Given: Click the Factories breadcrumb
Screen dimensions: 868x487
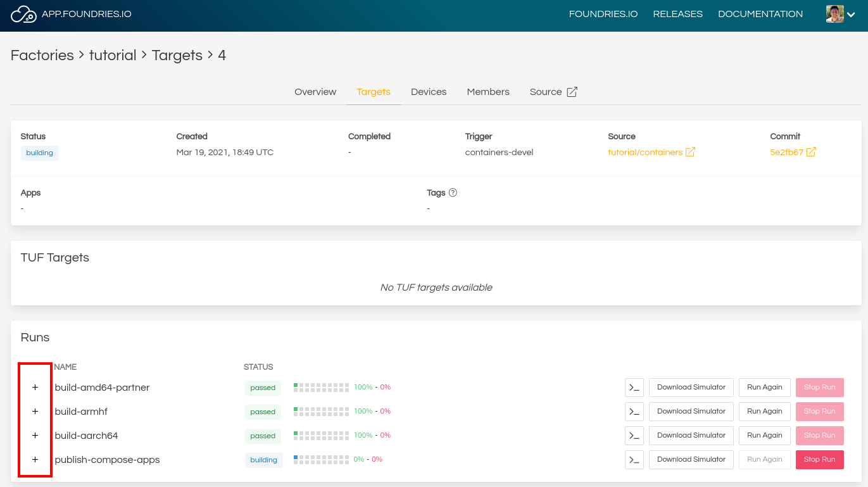Looking at the screenshot, I should pyautogui.click(x=42, y=55).
